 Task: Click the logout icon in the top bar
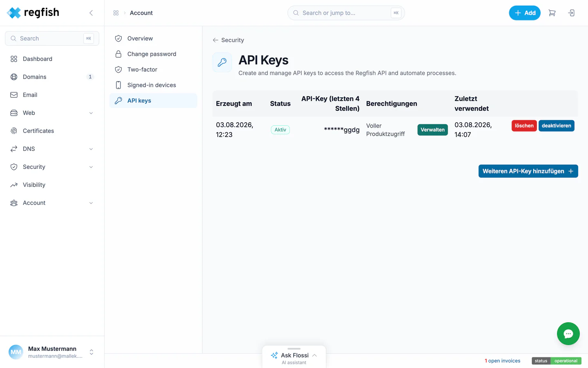click(x=572, y=13)
